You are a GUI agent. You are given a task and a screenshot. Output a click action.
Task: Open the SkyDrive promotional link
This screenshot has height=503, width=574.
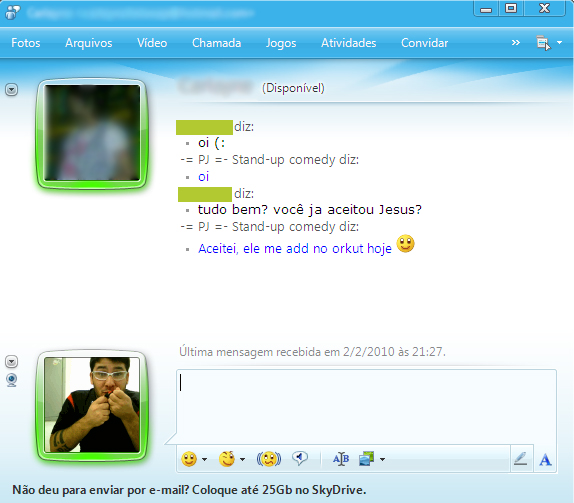coord(189,490)
